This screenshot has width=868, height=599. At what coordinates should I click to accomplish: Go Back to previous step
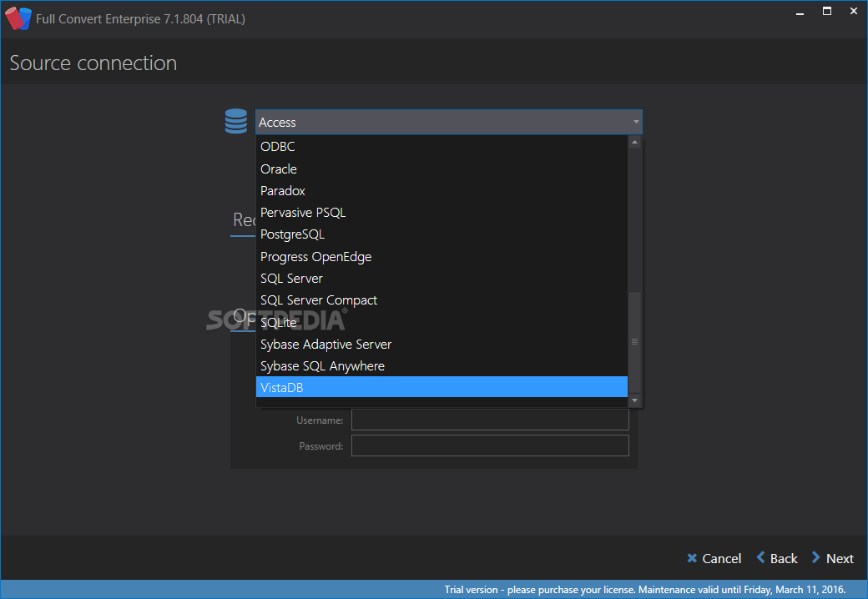[x=777, y=558]
